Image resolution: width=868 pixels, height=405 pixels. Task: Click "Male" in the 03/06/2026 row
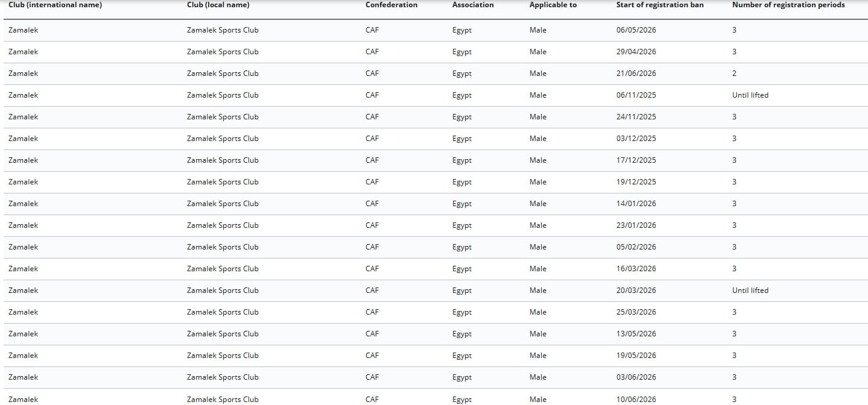click(x=538, y=377)
